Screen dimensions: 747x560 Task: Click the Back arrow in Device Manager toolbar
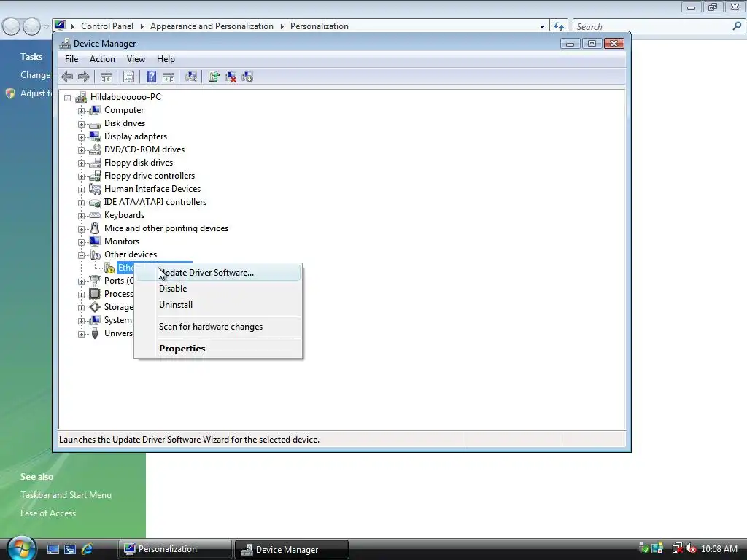67,77
